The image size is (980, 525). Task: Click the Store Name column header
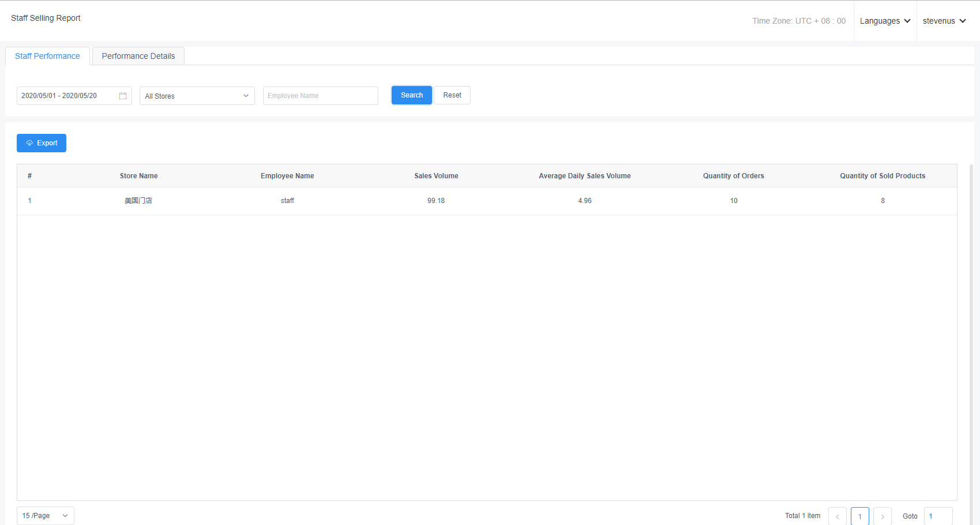[x=138, y=176]
